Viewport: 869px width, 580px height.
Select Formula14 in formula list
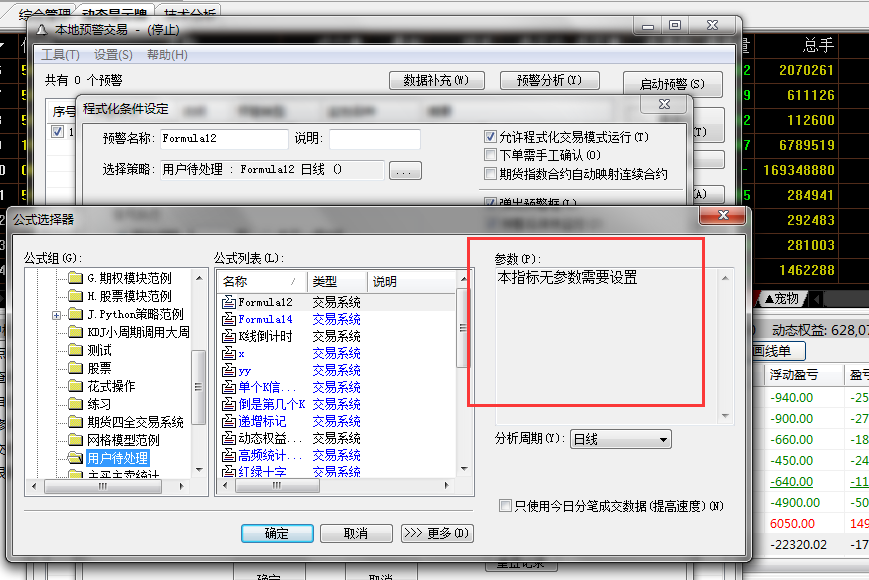[265, 319]
